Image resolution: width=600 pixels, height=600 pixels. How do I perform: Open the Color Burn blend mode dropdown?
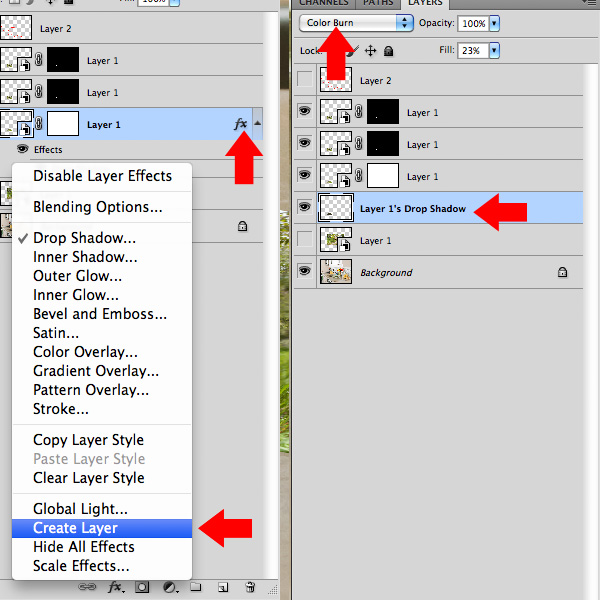356,23
